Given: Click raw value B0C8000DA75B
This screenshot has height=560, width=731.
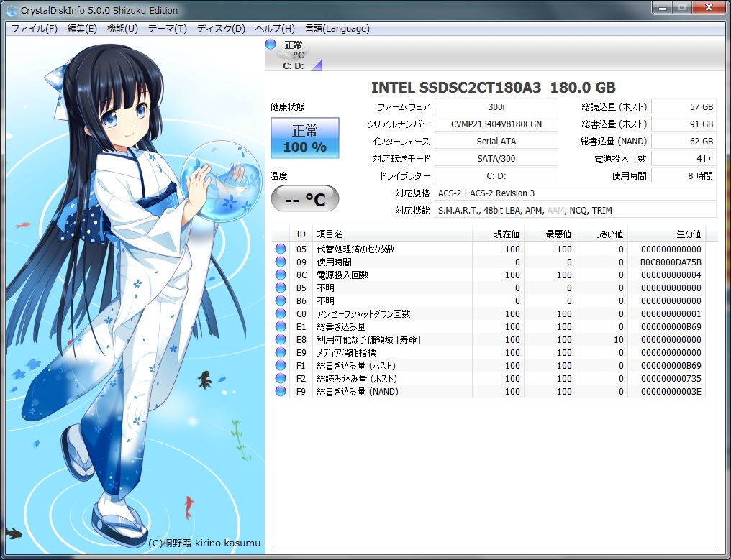Looking at the screenshot, I should coord(671,262).
